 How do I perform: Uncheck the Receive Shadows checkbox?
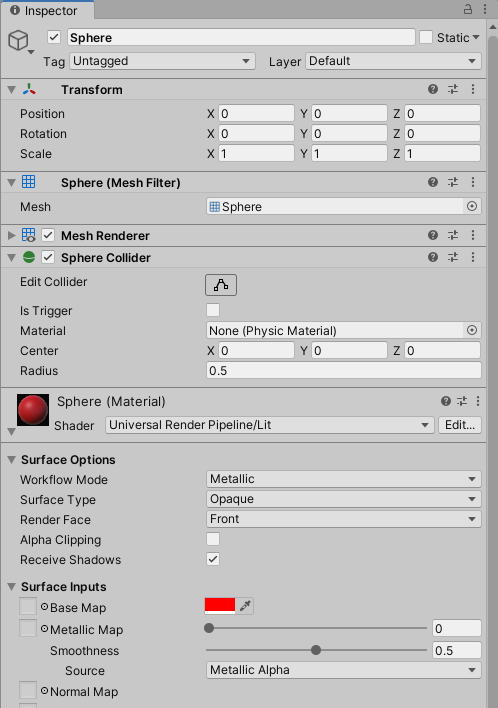[x=213, y=559]
